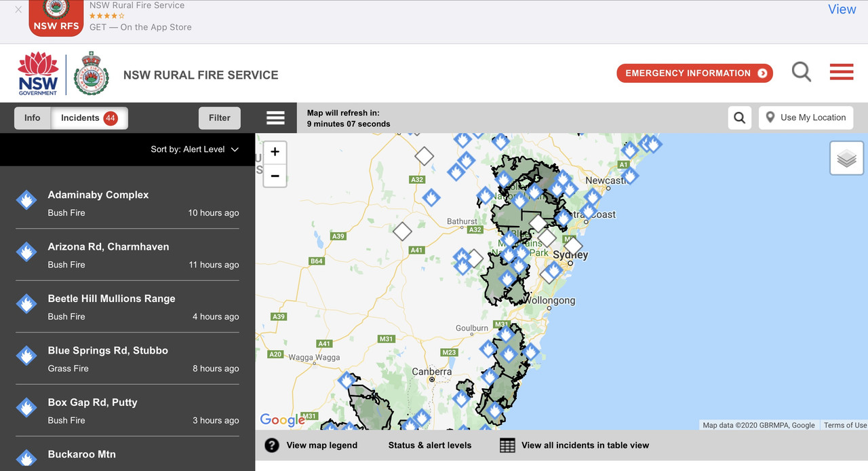Select Arizona Rd, Charmhaven incident
Screen dimensions: 868x471
point(127,255)
